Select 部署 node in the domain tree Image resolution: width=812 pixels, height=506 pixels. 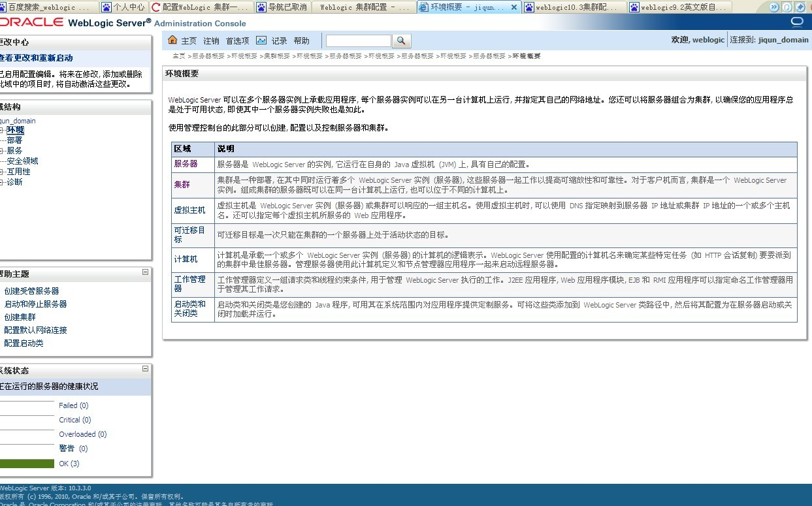14,140
